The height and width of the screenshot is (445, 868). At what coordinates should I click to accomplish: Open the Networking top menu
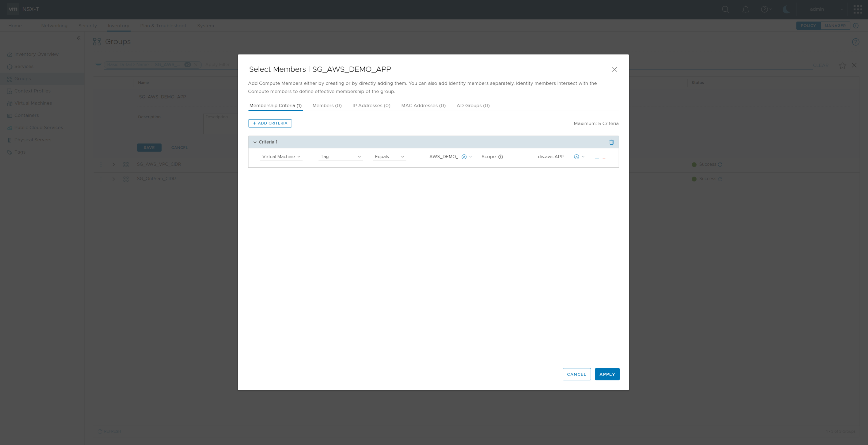point(54,26)
